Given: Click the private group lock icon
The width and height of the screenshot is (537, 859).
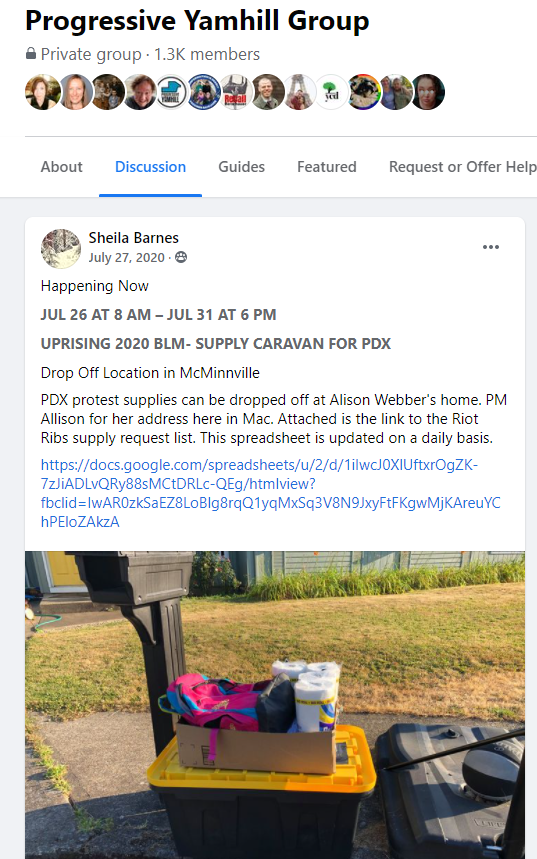Looking at the screenshot, I should (x=31, y=54).
